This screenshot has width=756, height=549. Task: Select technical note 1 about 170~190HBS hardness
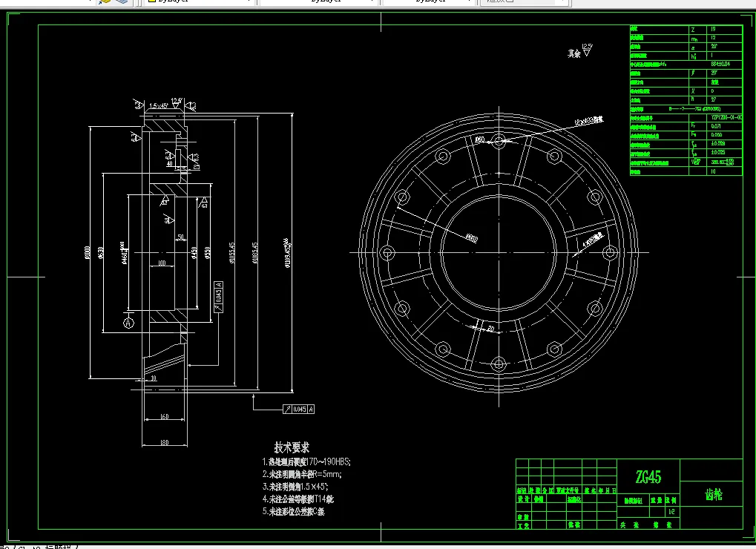[x=306, y=461]
